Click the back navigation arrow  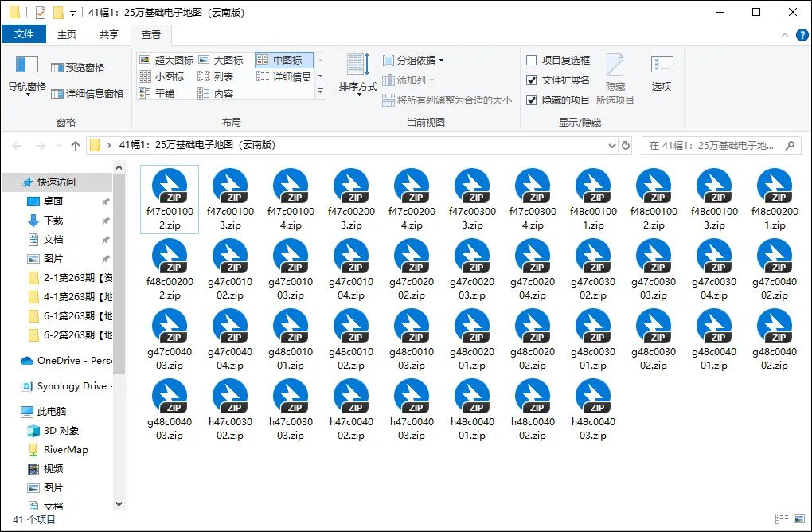[17, 146]
